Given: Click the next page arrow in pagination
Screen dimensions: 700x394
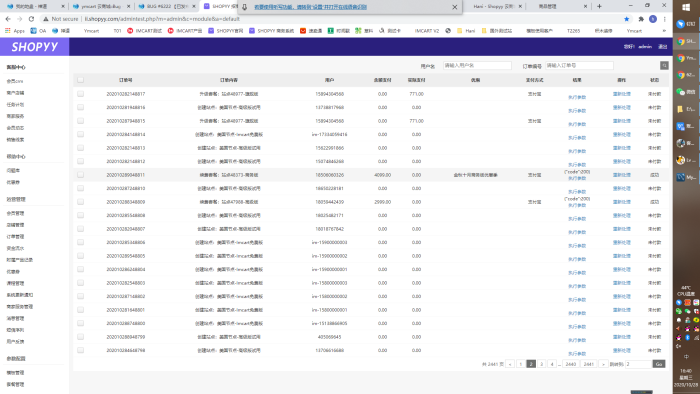Looking at the screenshot, I should point(603,364).
